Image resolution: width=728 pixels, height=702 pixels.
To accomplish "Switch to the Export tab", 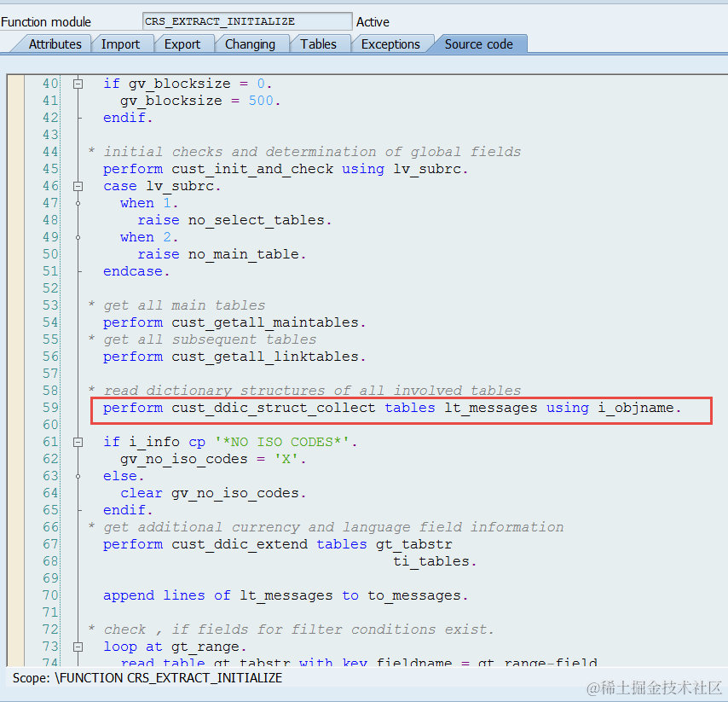I will [182, 44].
